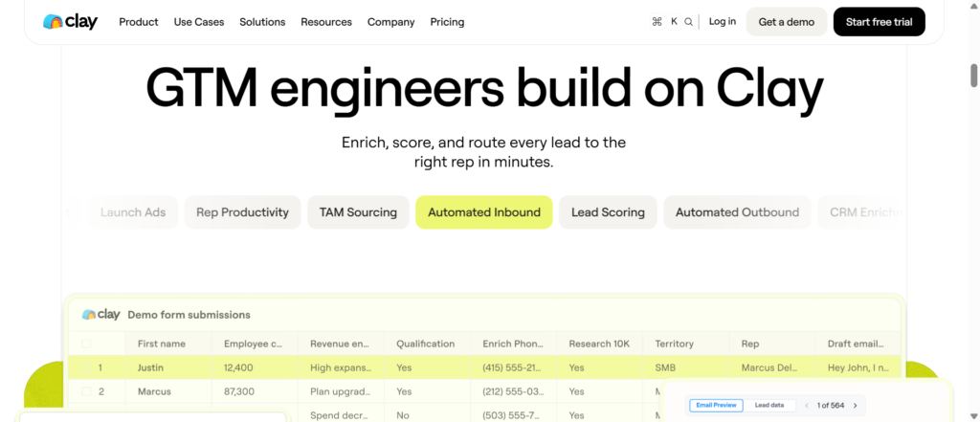This screenshot has width=980, height=422.
Task: Open the Resources menu
Action: coord(326,22)
